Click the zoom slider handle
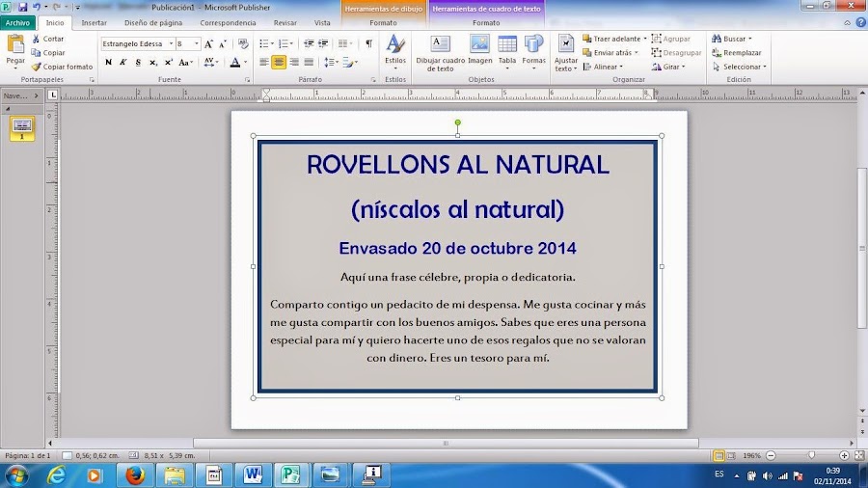This screenshot has width=868, height=488. [811, 455]
